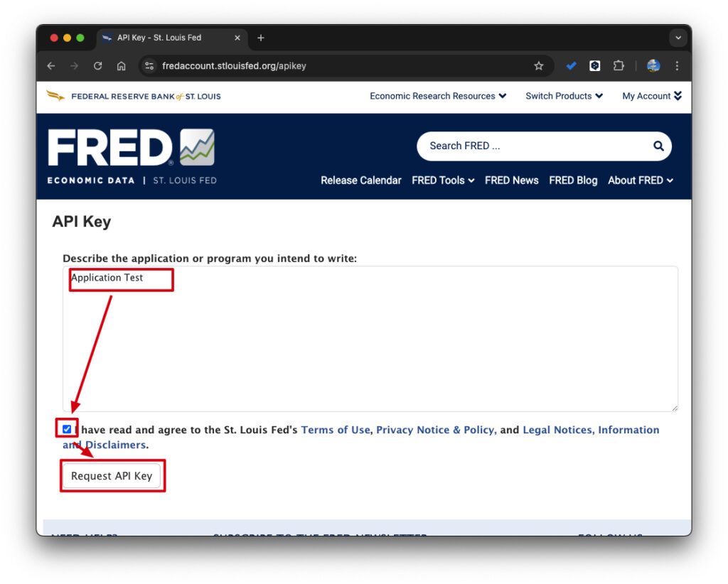Open the browser profile avatar
The image size is (728, 584).
(654, 66)
